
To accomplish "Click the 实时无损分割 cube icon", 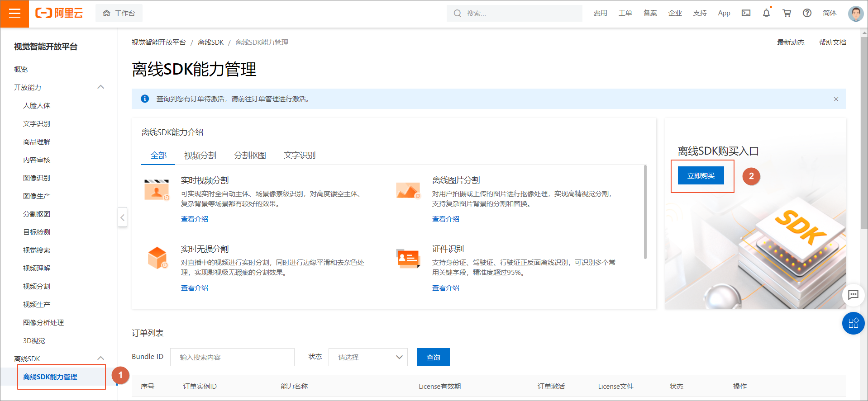I will click(x=157, y=258).
